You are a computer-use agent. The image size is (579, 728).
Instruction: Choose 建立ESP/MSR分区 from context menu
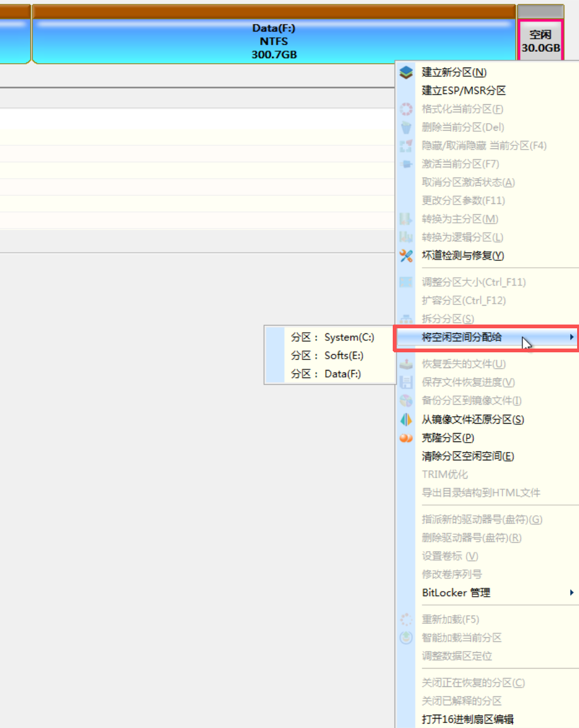463,91
